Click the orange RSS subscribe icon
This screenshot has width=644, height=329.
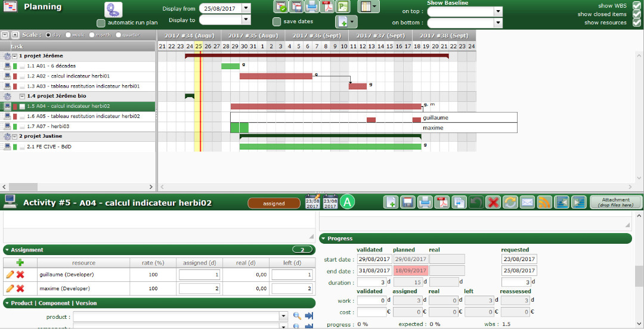tap(544, 203)
